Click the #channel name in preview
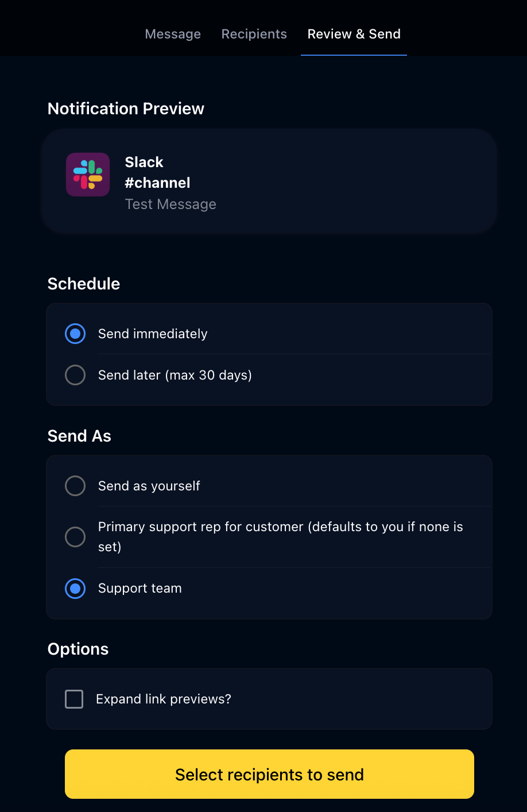The height and width of the screenshot is (812, 527). click(157, 183)
